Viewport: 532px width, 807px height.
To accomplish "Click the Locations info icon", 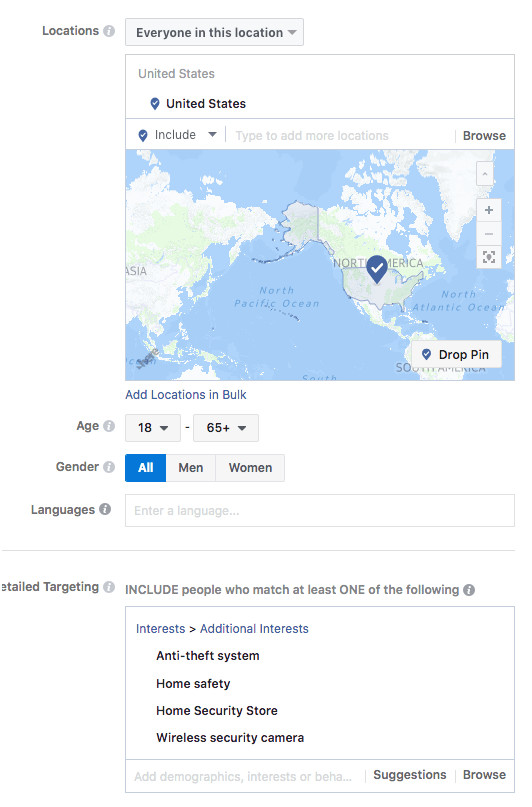I will coord(109,31).
